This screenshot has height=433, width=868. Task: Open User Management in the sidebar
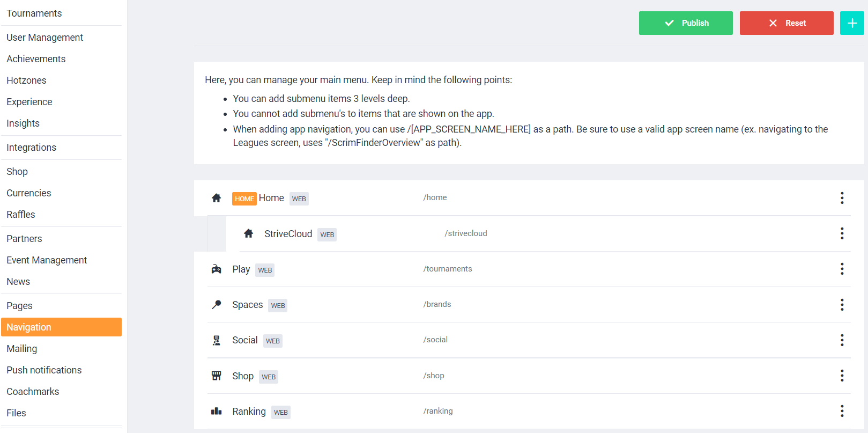[x=45, y=38]
